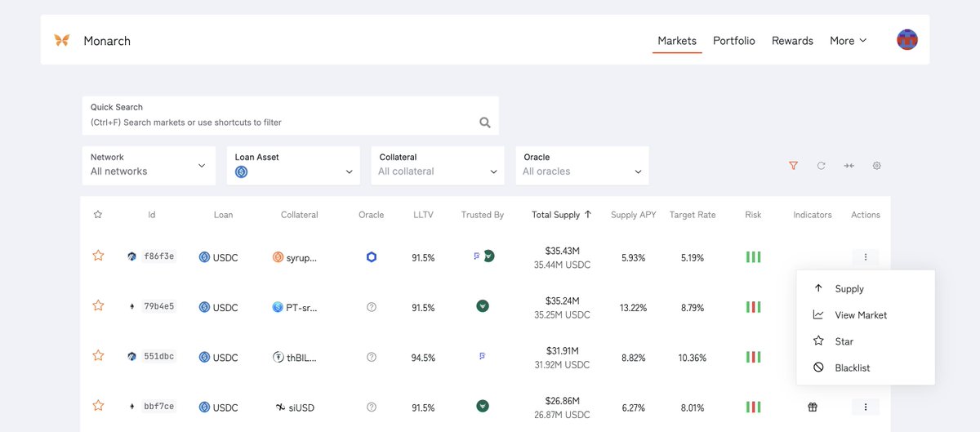Screen dimensions: 980x432
Task: Click trusted-by vault icon in 79b4e5 row
Action: pyautogui.click(x=483, y=306)
